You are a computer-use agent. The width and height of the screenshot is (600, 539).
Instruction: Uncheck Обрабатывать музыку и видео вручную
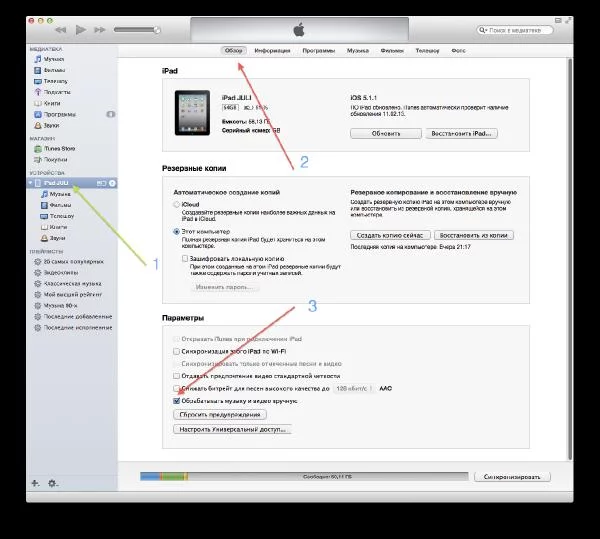[176, 401]
